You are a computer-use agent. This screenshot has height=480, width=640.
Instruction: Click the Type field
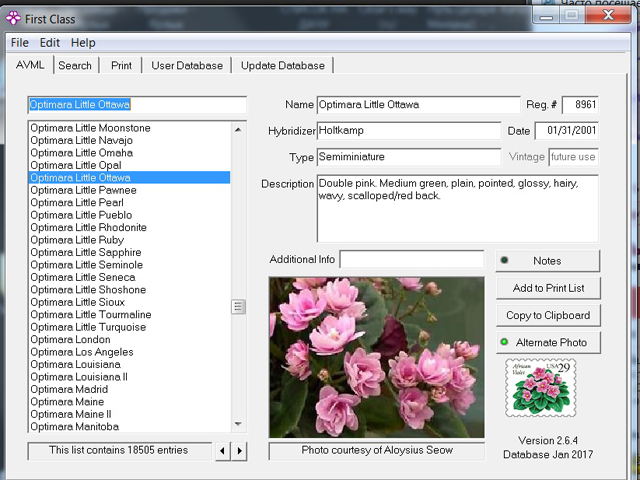[409, 157]
